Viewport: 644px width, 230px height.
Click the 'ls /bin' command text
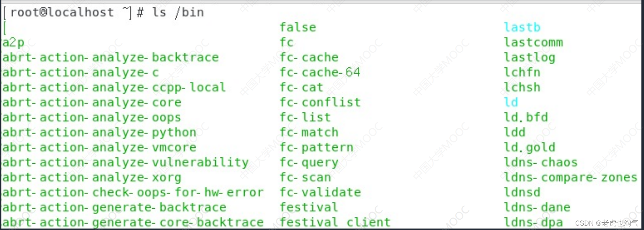[x=178, y=13]
